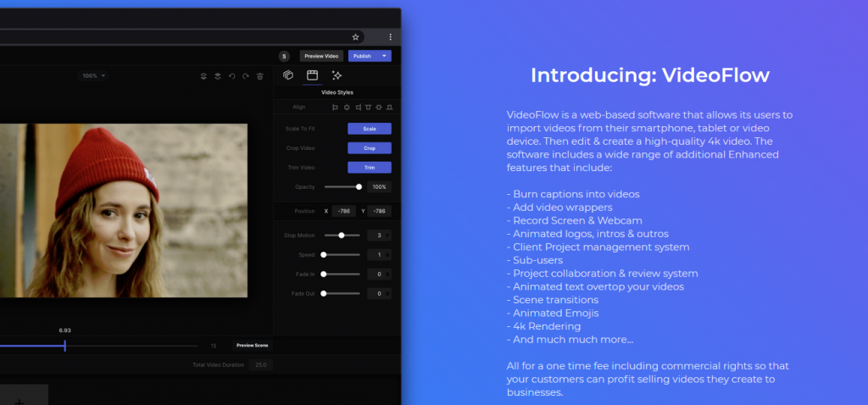This screenshot has height=405, width=868.
Task: Align the video to horizontal center
Action: [x=347, y=108]
